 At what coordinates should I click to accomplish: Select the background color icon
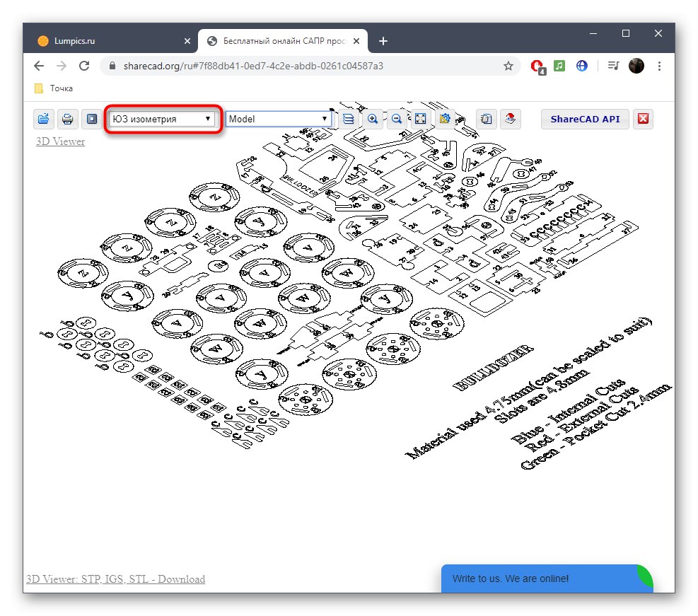point(91,119)
